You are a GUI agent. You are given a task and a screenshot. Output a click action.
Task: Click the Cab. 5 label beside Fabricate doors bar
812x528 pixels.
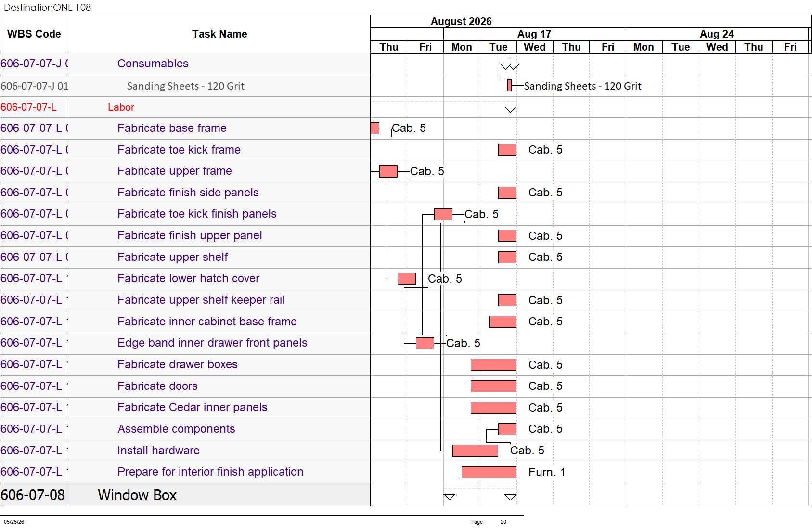(x=545, y=386)
